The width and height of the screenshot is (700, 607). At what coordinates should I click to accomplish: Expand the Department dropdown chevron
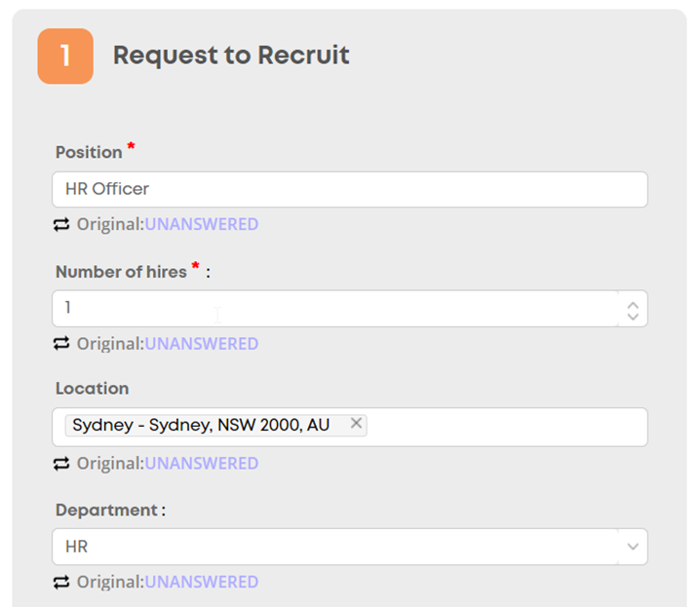click(633, 547)
